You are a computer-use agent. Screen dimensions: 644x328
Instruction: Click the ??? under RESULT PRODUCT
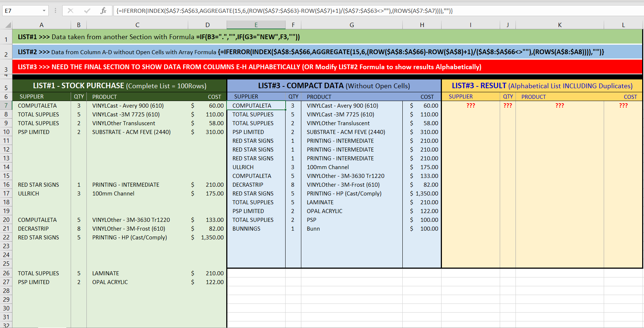point(560,105)
